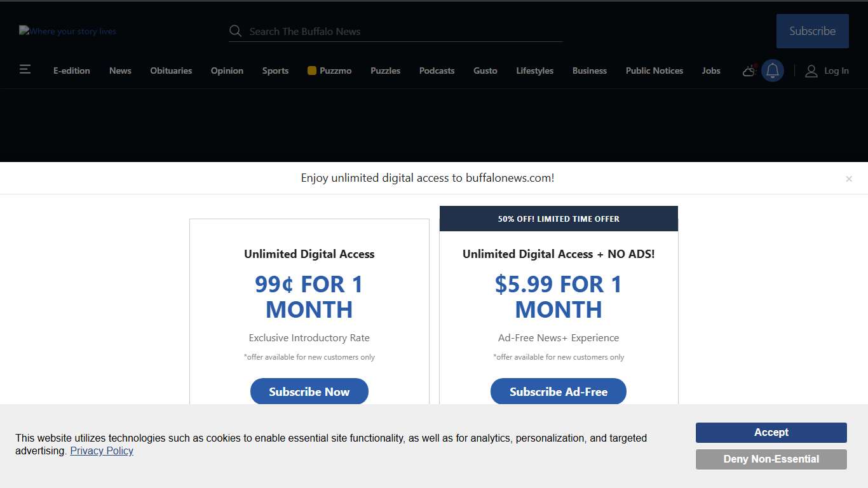Click the Subscribe Now button
The image size is (868, 488).
(x=309, y=391)
